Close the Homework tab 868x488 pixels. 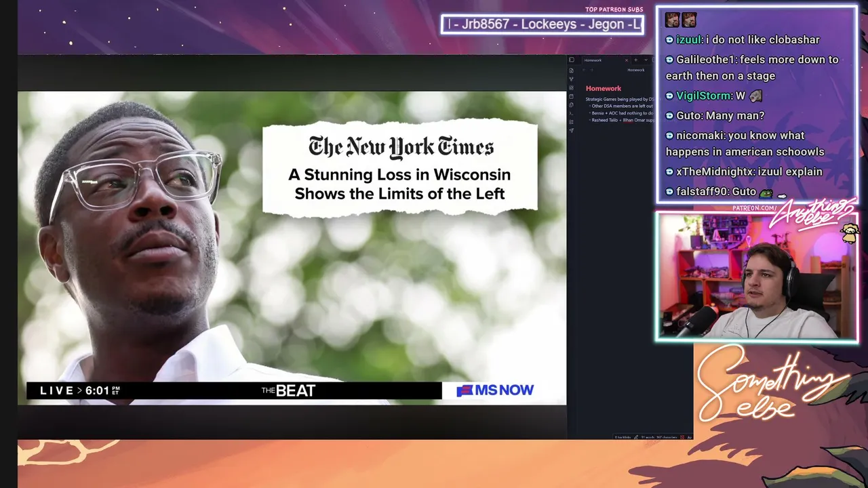(626, 60)
